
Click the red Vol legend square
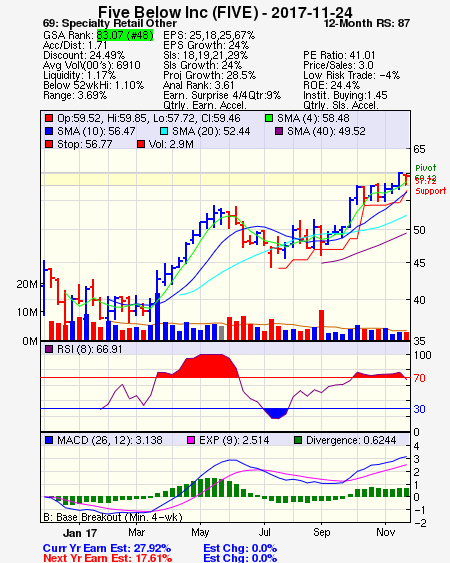pyautogui.click(x=141, y=144)
